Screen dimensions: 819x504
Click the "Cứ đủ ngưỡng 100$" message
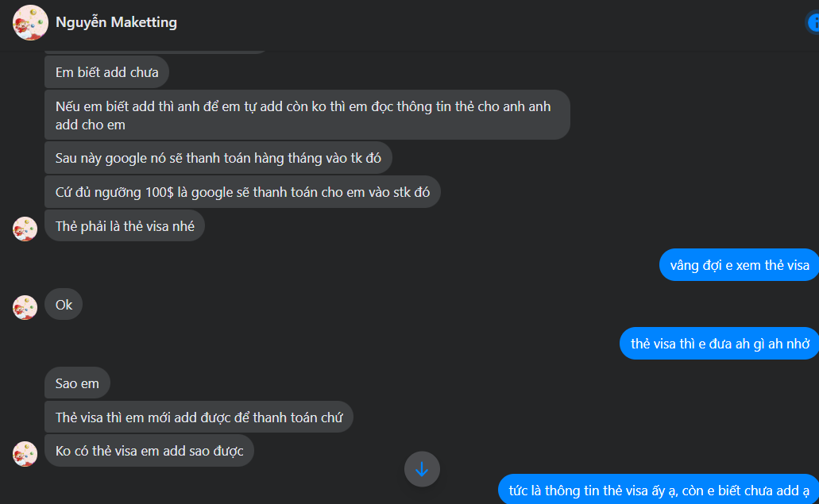pyautogui.click(x=242, y=192)
